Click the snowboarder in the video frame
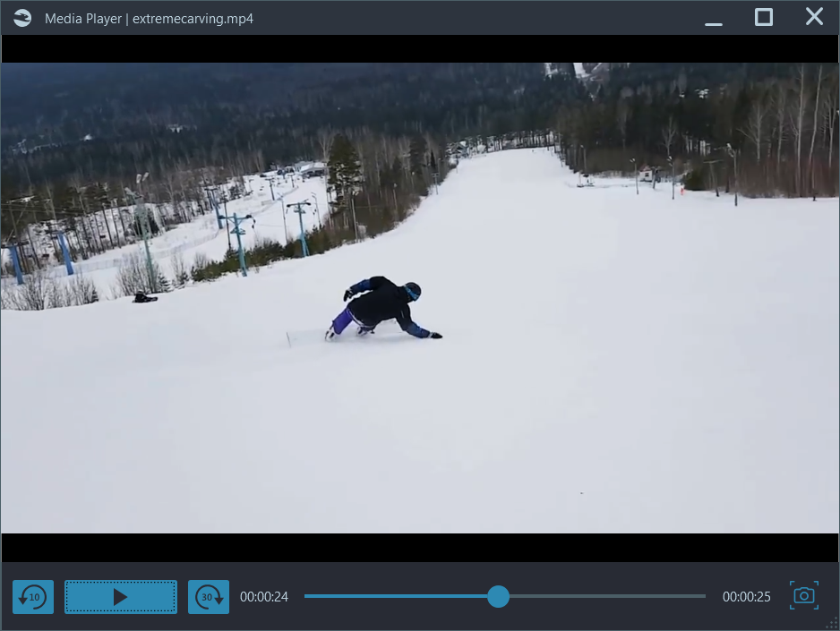This screenshot has width=840, height=631. (383, 309)
